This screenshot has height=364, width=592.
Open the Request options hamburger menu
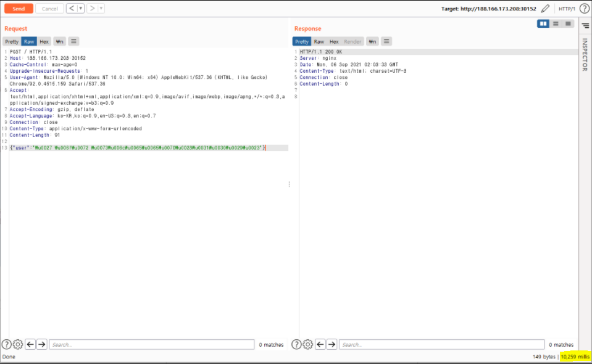point(73,41)
